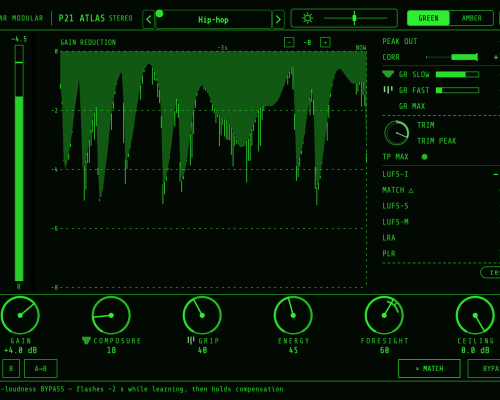This screenshot has width=500, height=400.
Task: Click the LRA readout label
Action: [389, 238]
